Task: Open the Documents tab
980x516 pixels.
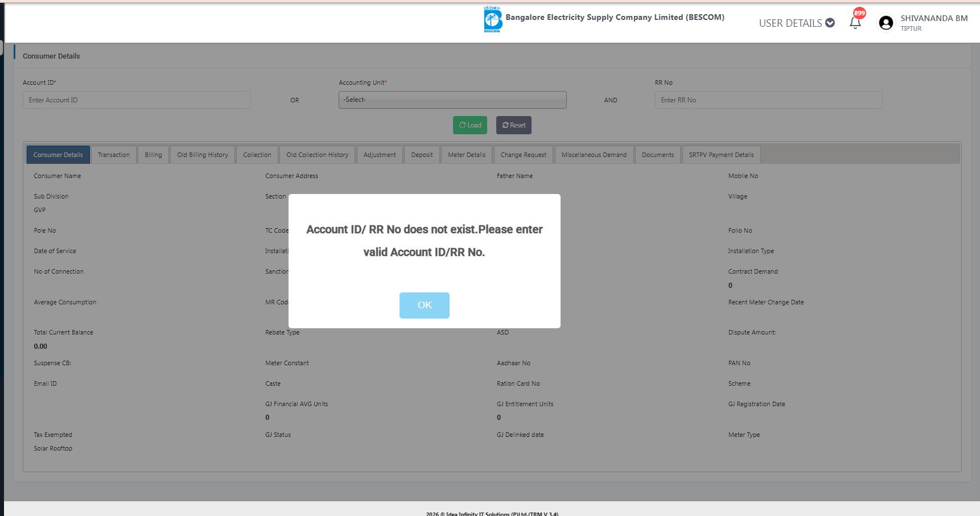Action: [658, 155]
